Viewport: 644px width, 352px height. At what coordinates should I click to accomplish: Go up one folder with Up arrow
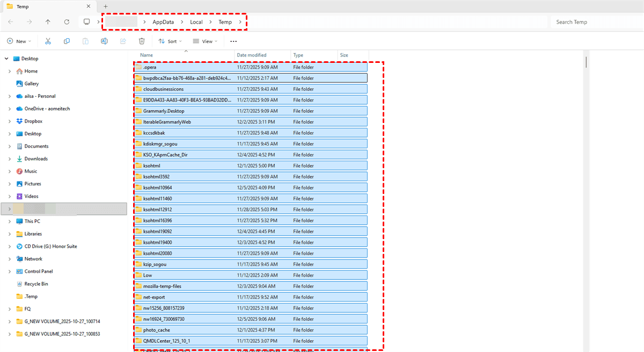(48, 22)
